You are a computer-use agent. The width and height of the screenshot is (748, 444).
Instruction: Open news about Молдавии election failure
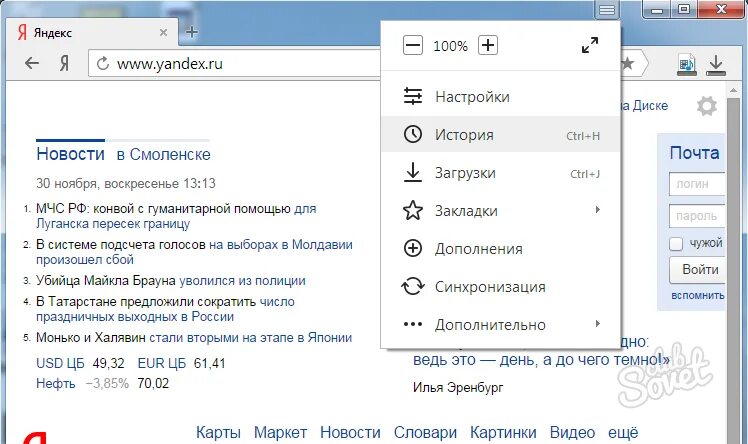coord(194,252)
